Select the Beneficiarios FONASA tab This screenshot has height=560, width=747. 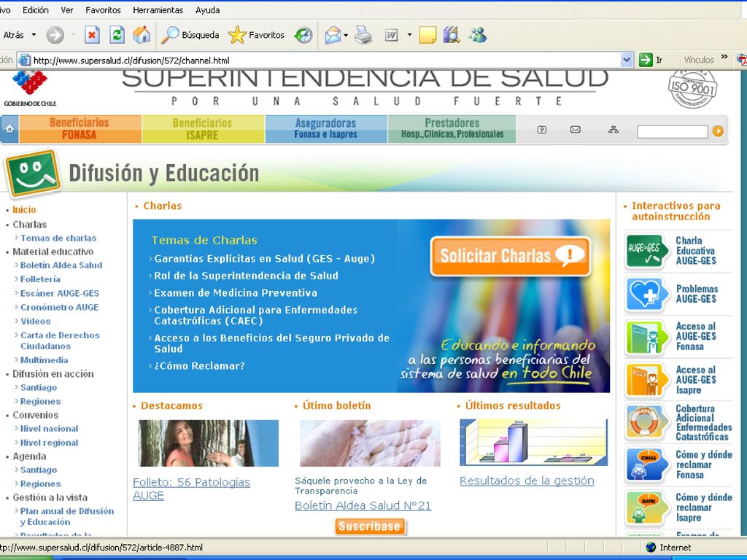pos(80,129)
